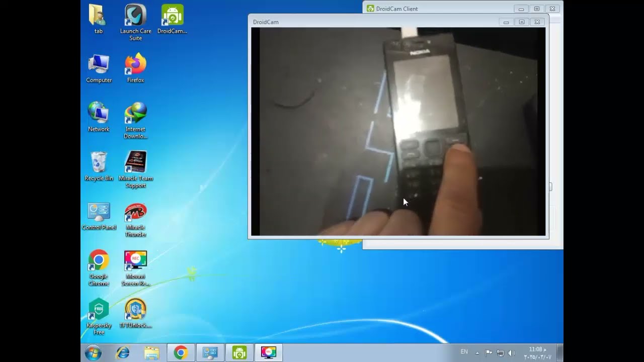
Task: Select the Firefox desktop shortcut
Action: [135, 68]
